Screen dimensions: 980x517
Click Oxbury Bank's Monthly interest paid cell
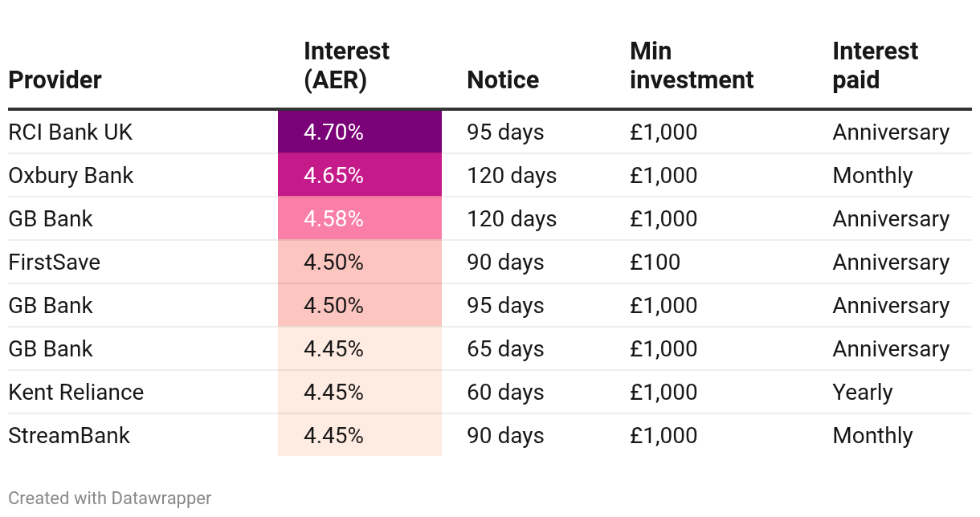(x=872, y=176)
